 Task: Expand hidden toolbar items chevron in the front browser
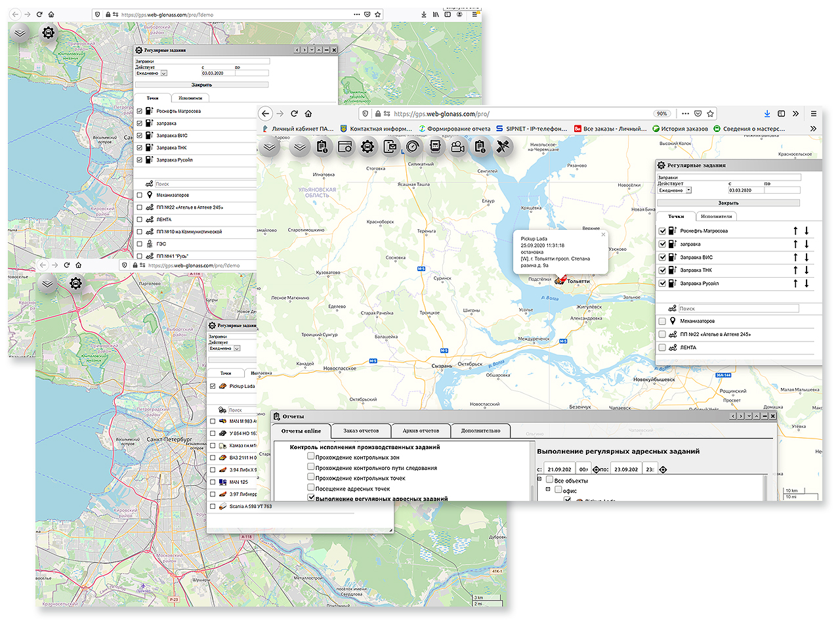796,113
